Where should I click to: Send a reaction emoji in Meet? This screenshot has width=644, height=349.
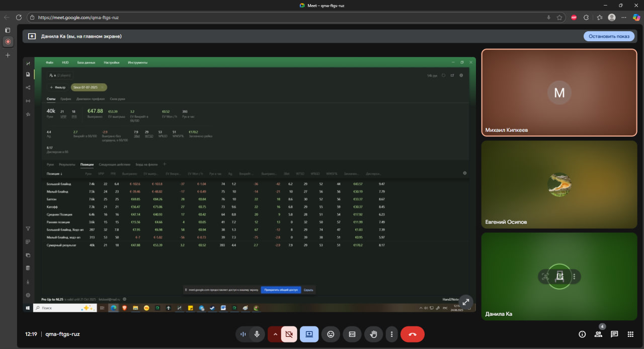[x=331, y=334]
